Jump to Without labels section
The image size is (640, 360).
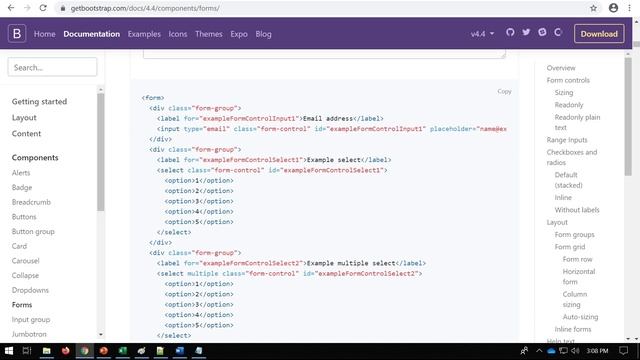click(x=577, y=210)
